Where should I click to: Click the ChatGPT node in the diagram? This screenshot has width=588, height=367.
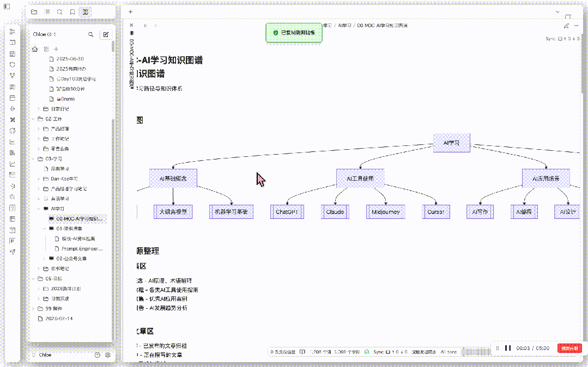(x=287, y=212)
